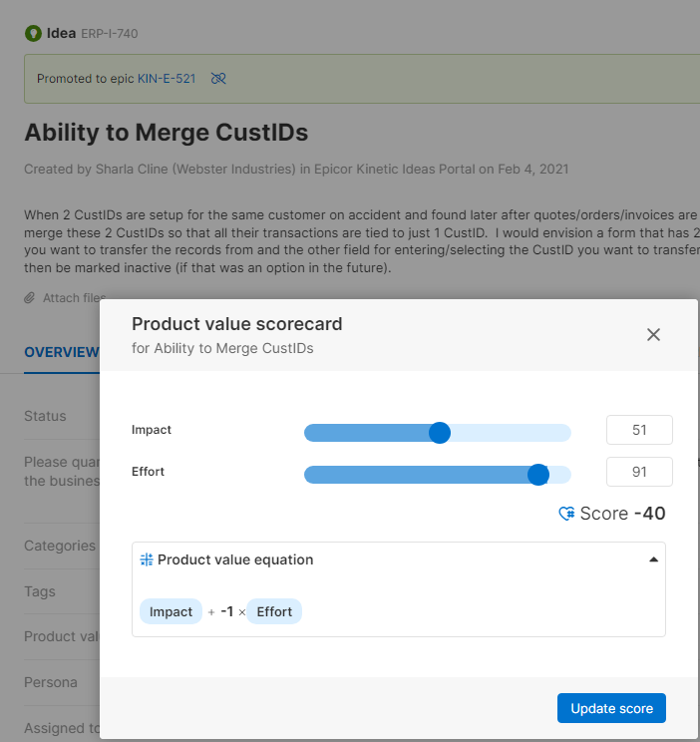Click the unlink epic icon

(x=218, y=78)
